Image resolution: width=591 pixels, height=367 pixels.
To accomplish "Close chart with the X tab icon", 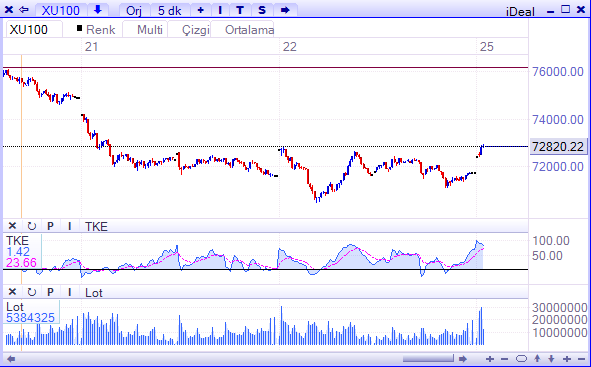I will pos(9,10).
